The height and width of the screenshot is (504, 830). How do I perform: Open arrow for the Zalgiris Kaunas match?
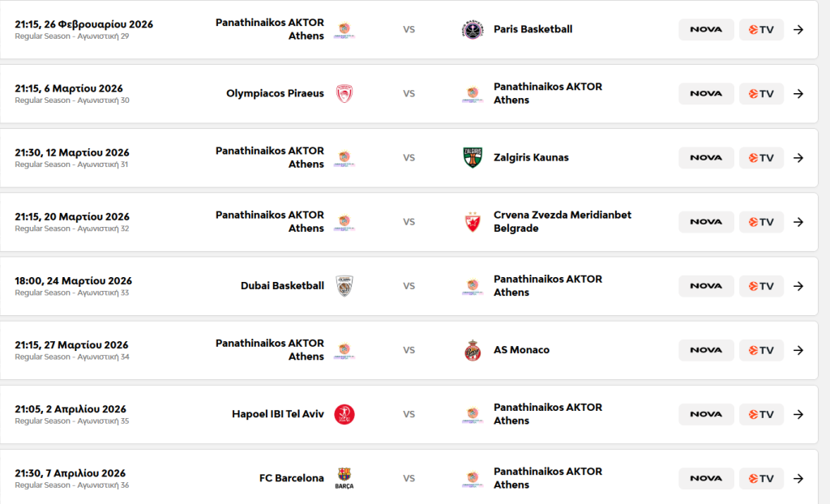(x=798, y=158)
